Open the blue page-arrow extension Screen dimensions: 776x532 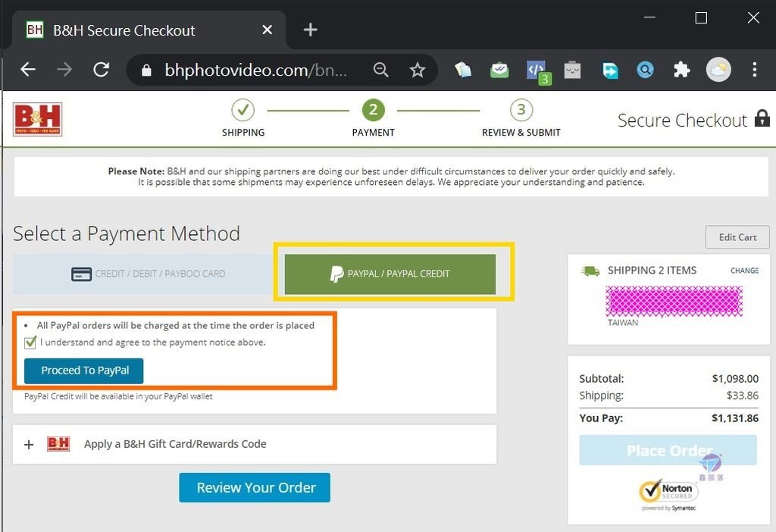(x=610, y=70)
